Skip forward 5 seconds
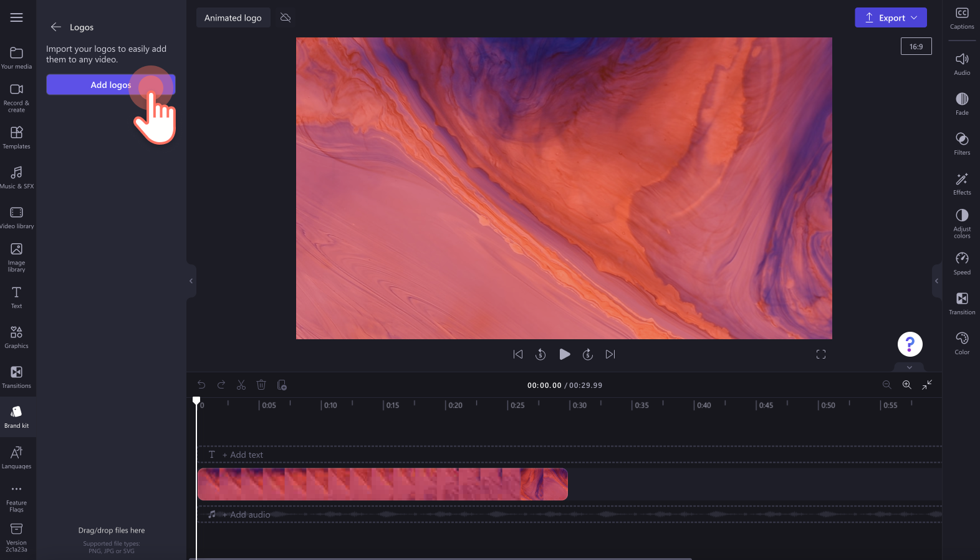Viewport: 980px width, 560px height. [x=587, y=354]
